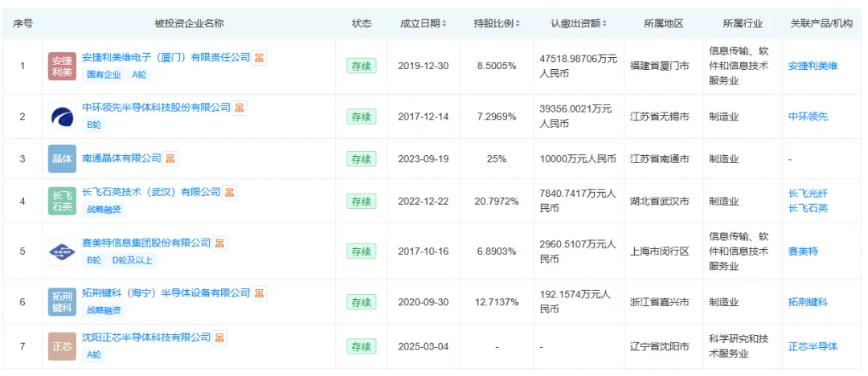
Task: Open related product 拓荆键科
Action: pyautogui.click(x=808, y=302)
